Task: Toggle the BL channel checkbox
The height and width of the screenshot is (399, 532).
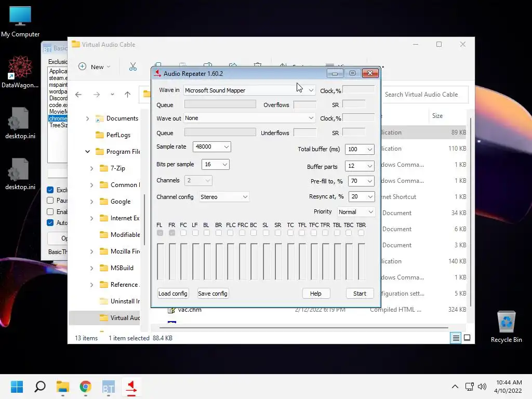Action: 207,233
